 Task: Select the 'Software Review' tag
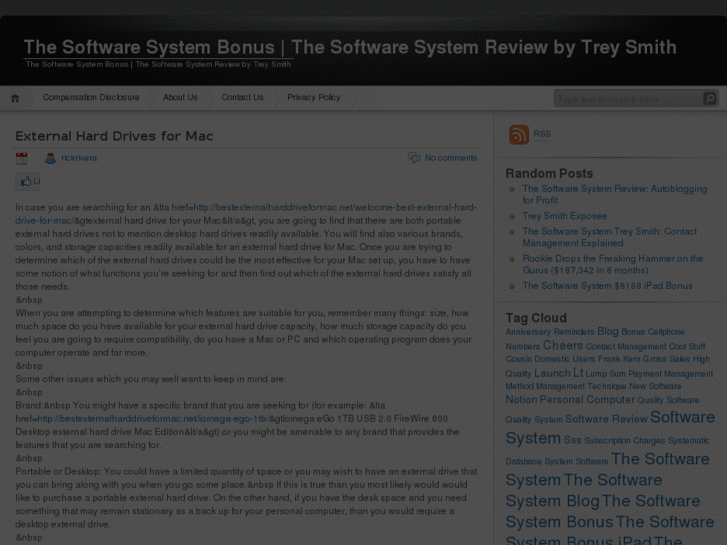pos(606,419)
